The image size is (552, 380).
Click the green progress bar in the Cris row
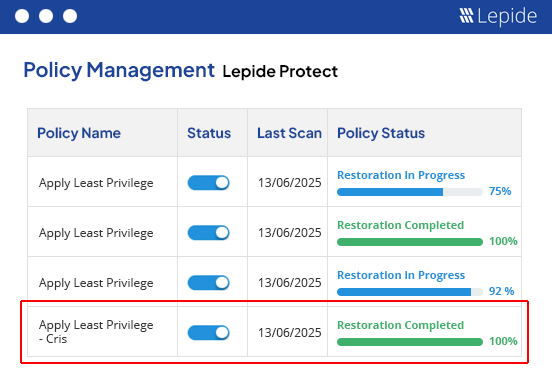(410, 342)
